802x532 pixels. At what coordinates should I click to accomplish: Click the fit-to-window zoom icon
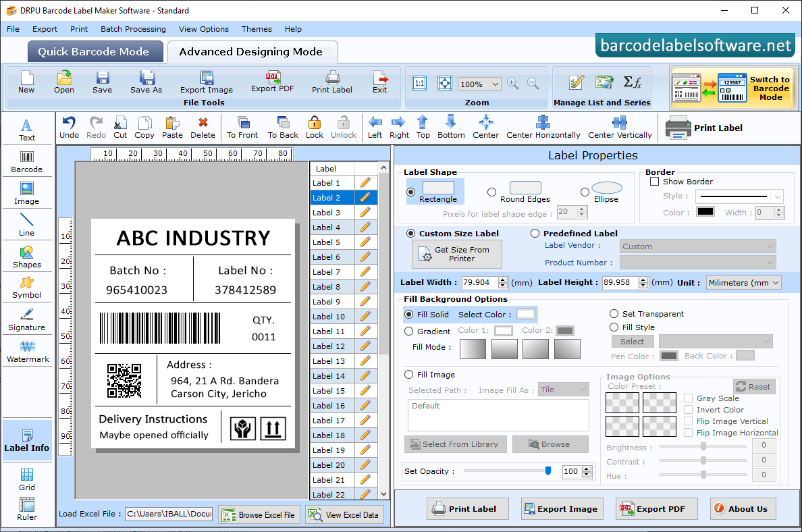coord(444,83)
